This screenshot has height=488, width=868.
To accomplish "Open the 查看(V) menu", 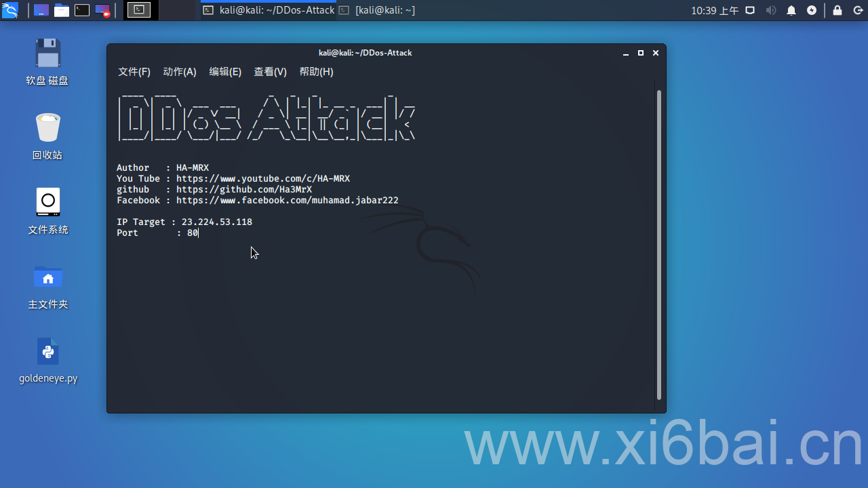I will [271, 72].
